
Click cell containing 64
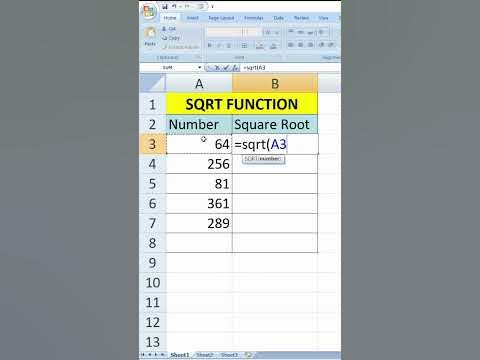click(199, 144)
